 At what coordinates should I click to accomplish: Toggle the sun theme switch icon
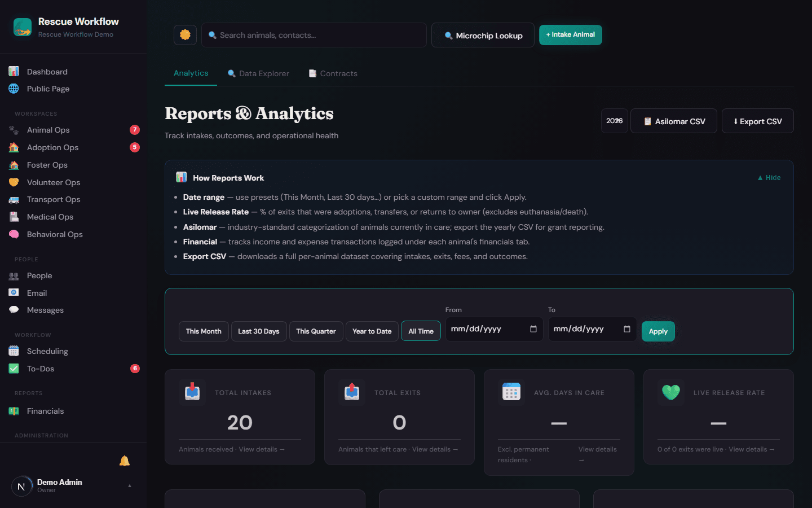pos(185,35)
